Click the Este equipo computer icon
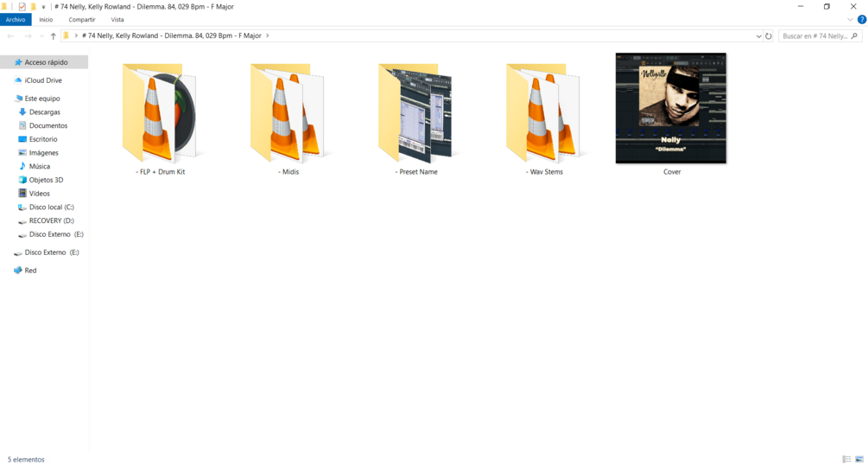The image size is (868, 466). (19, 98)
